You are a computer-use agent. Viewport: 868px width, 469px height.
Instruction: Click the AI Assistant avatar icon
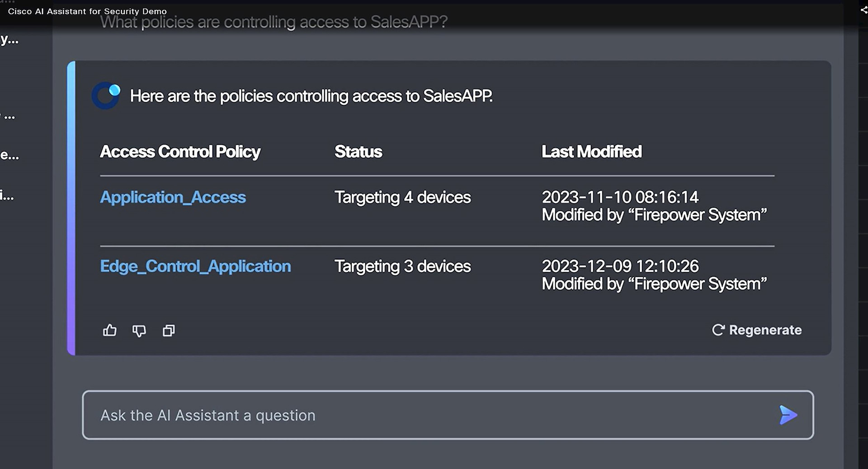106,95
